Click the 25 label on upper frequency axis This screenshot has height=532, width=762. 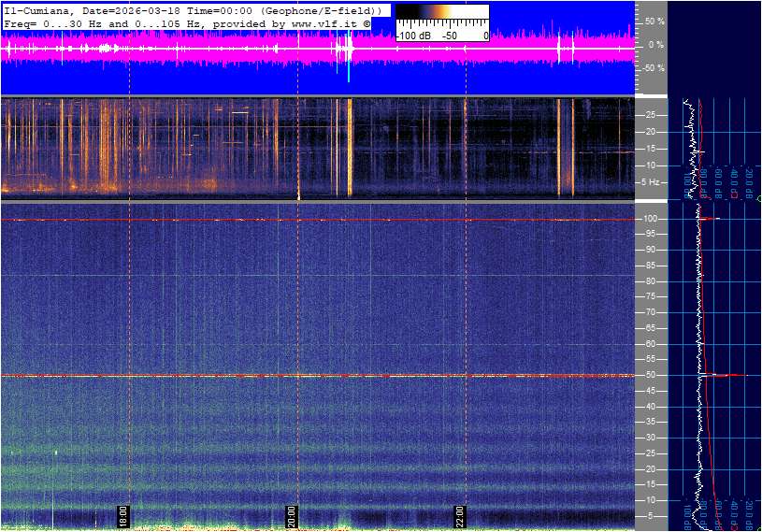[x=651, y=115]
